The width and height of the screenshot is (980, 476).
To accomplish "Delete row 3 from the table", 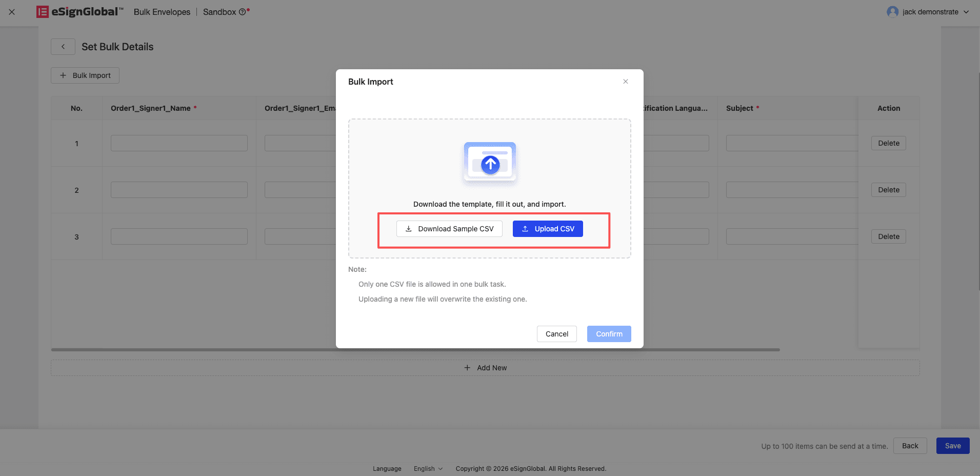I will [x=888, y=236].
